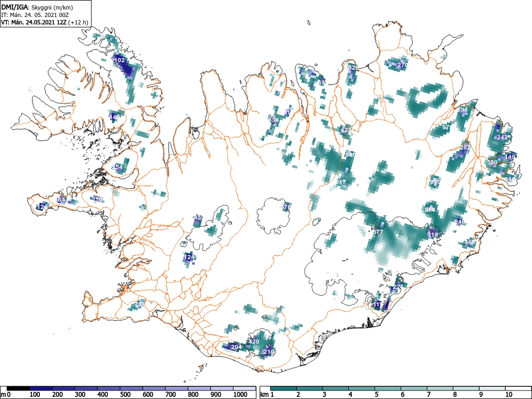Viewport: 532px width, 399px height.
Task: Click the '466' visibility value on the map
Action: tap(470, 242)
